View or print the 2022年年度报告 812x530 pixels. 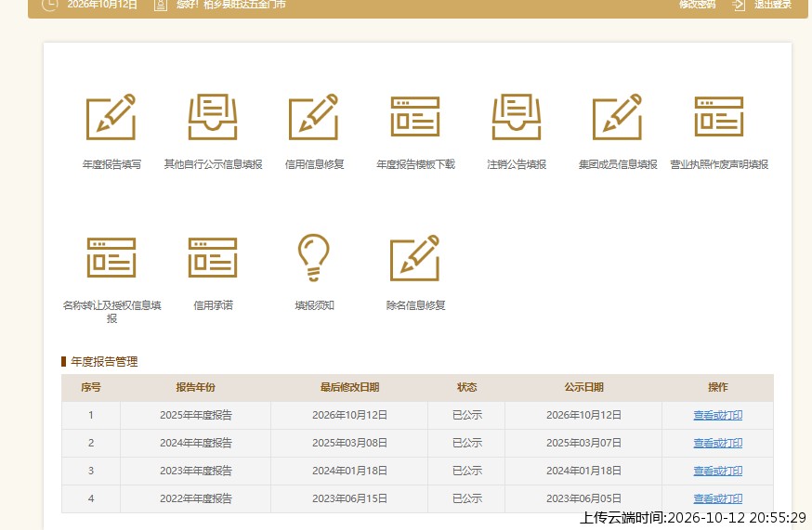click(718, 499)
